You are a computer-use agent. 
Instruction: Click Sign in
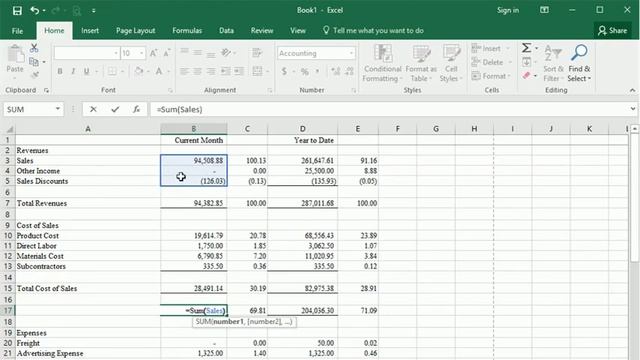click(508, 10)
